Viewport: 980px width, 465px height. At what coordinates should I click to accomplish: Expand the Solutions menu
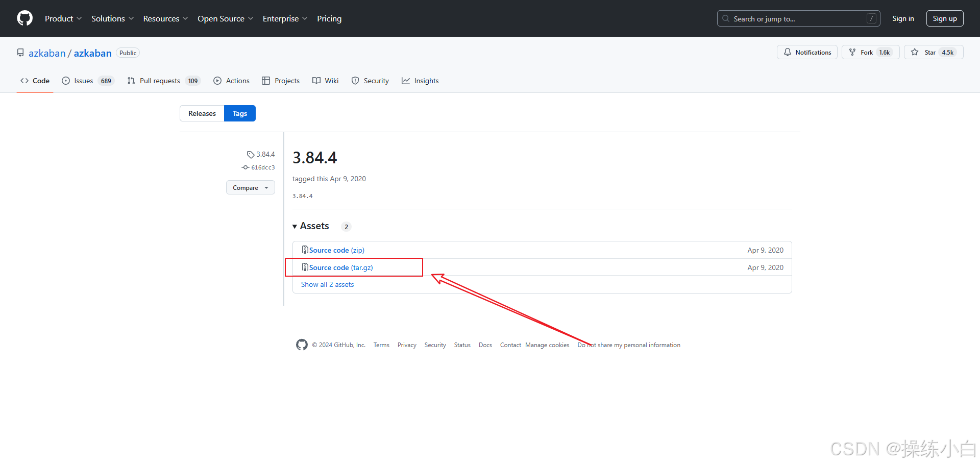pyautogui.click(x=112, y=18)
